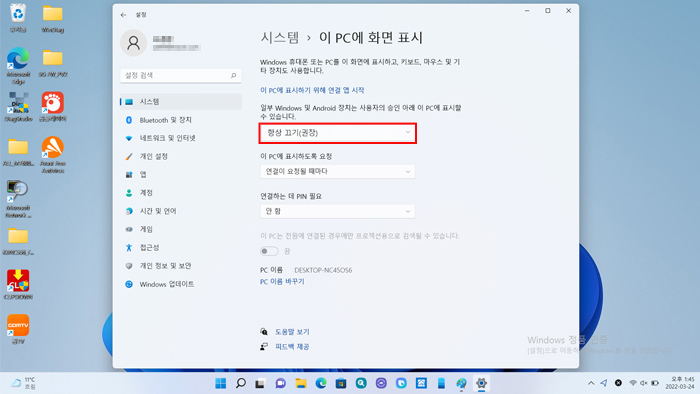Toggle the projection only when plugged in switch
This screenshot has height=394, width=700.
point(269,251)
